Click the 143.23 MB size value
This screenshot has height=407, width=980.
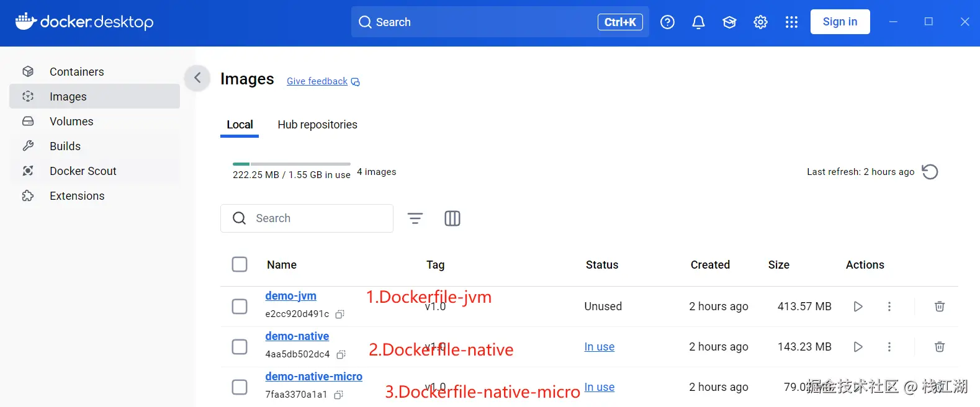coord(804,347)
